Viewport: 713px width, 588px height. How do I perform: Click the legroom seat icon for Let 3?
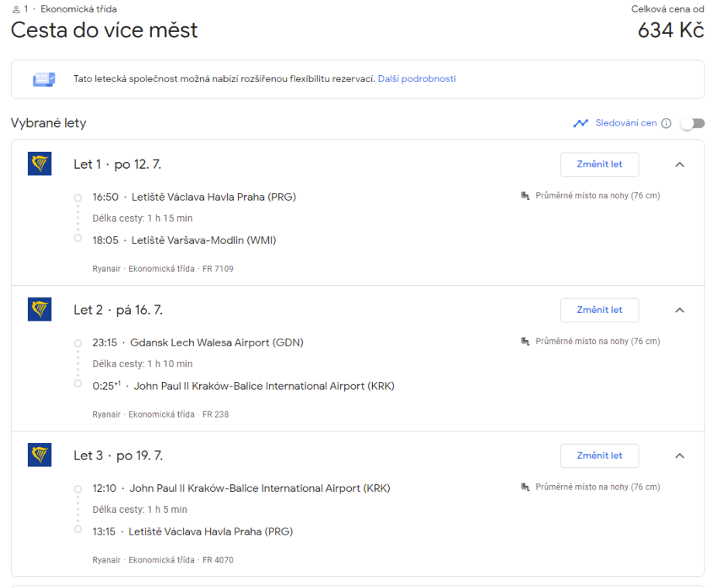(525, 487)
